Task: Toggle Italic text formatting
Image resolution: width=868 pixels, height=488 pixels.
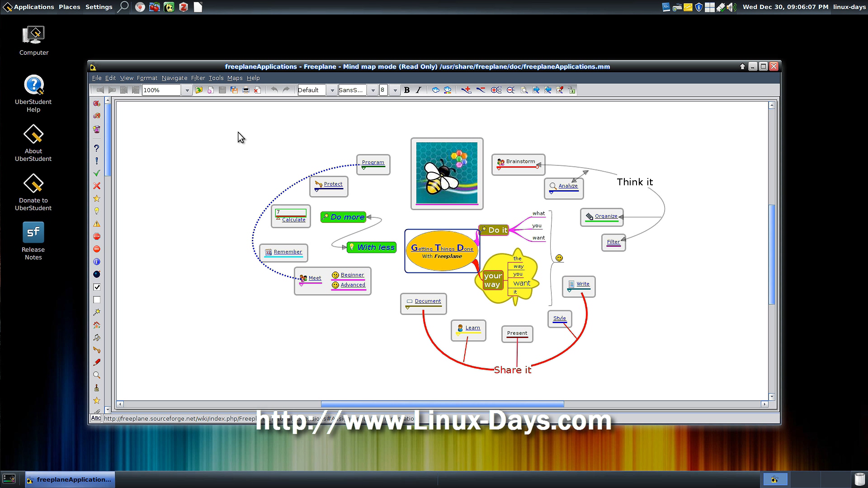Action: pyautogui.click(x=418, y=90)
